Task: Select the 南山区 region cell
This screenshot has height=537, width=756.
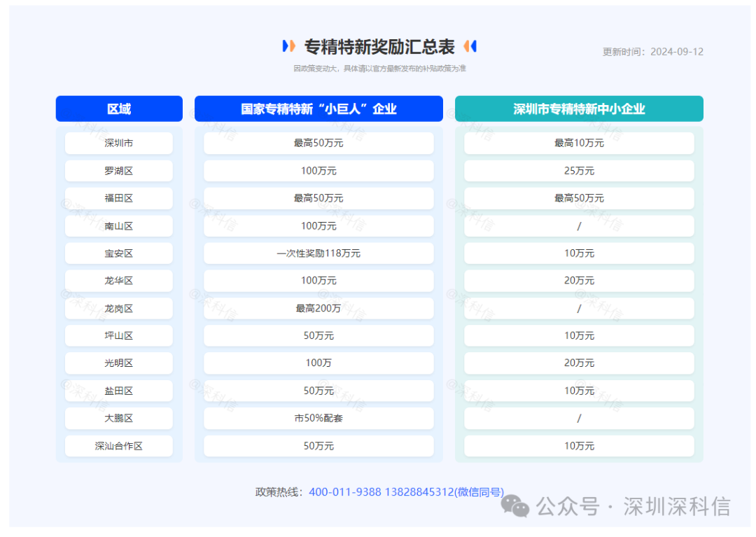Action: point(119,225)
